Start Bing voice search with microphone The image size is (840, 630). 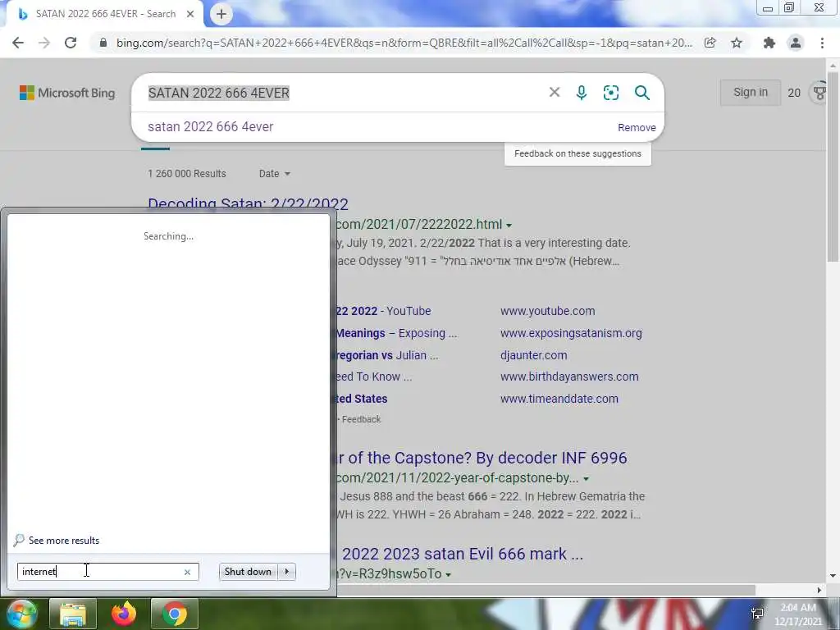582,93
